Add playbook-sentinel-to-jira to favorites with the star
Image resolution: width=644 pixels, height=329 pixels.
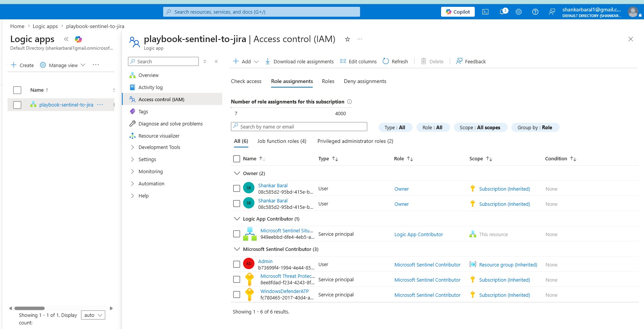pyautogui.click(x=348, y=39)
